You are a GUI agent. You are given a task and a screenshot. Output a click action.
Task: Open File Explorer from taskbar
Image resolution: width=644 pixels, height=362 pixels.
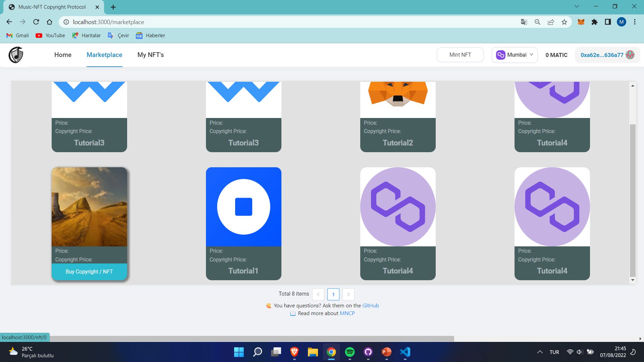[313, 352]
